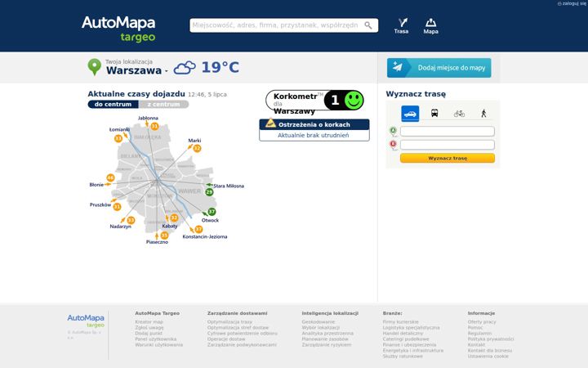Open 'Kreator map' footer link
Screen dimensions: 588x368
149,322
